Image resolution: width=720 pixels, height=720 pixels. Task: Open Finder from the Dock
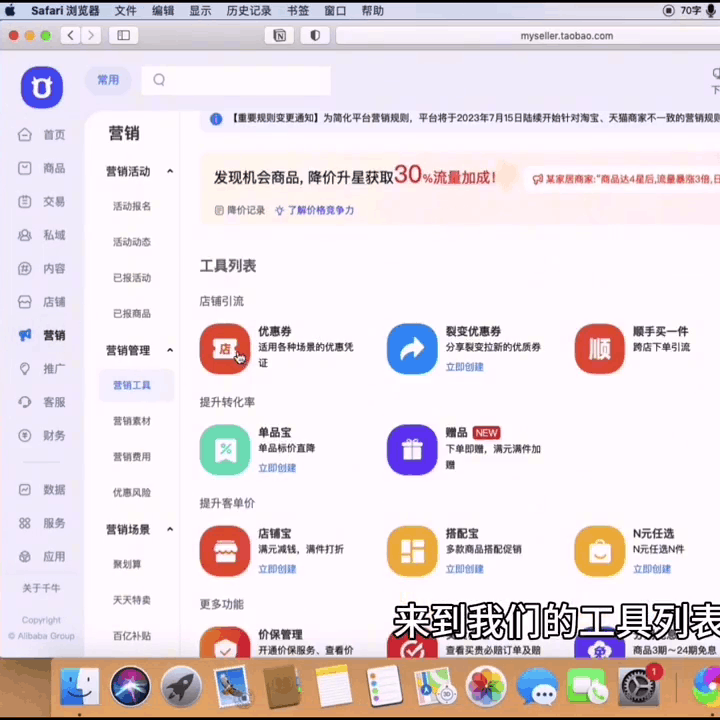point(79,686)
